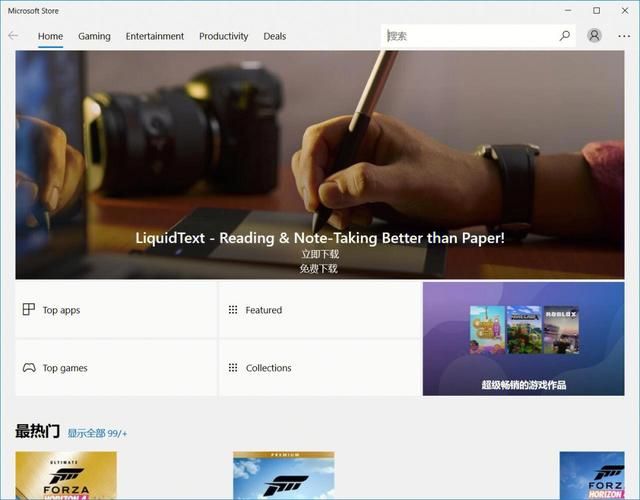The image size is (640, 500).
Task: Click the Top games controller icon
Action: point(29,368)
